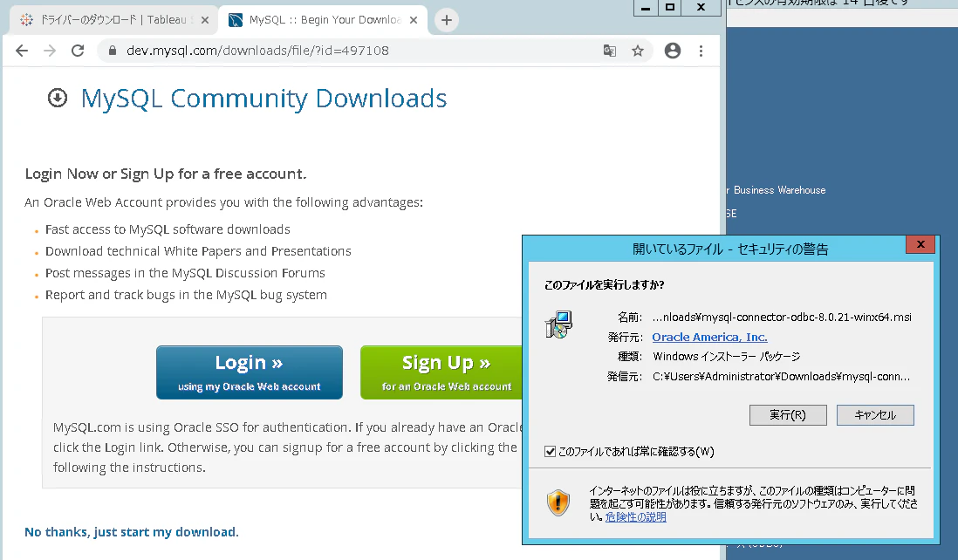The image size is (958, 560).
Task: Click the Oracle America, Inc. publisher link
Action: click(x=709, y=337)
